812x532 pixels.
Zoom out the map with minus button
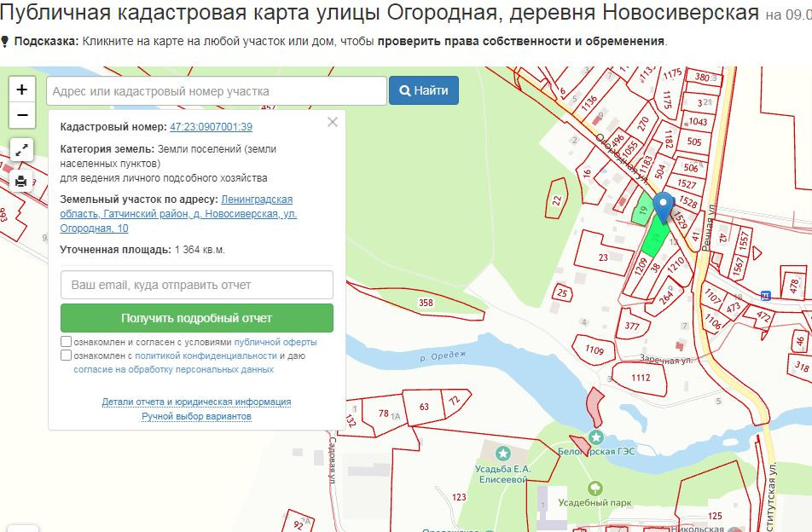(22, 115)
